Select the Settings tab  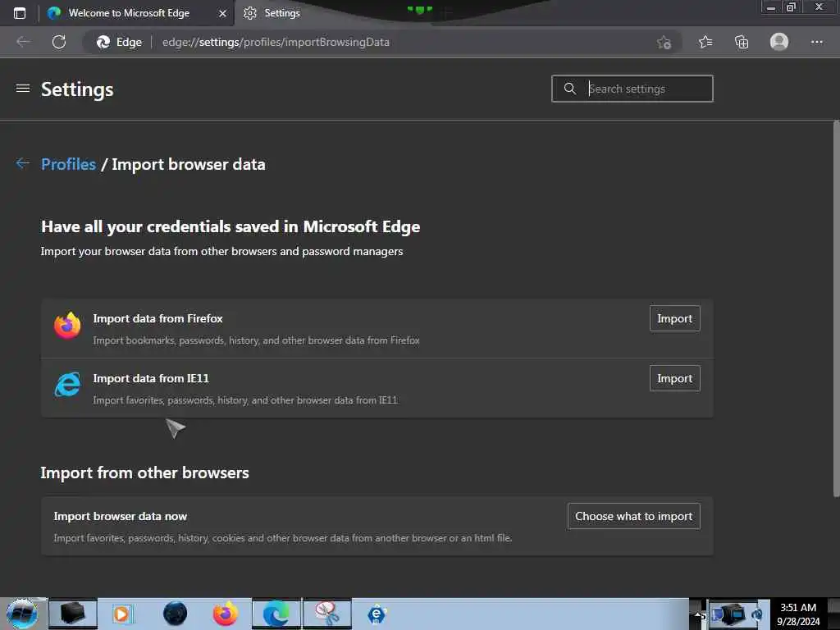click(x=281, y=13)
